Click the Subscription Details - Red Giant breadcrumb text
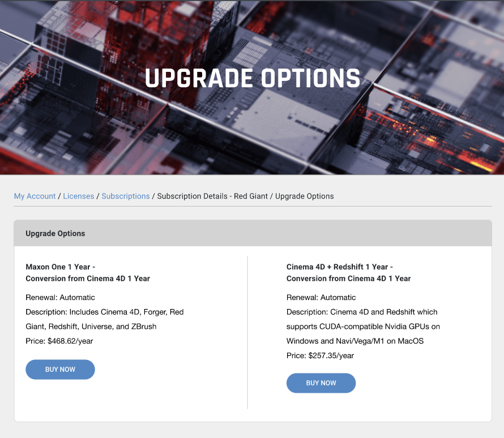The width and height of the screenshot is (504, 438). pyautogui.click(x=212, y=196)
